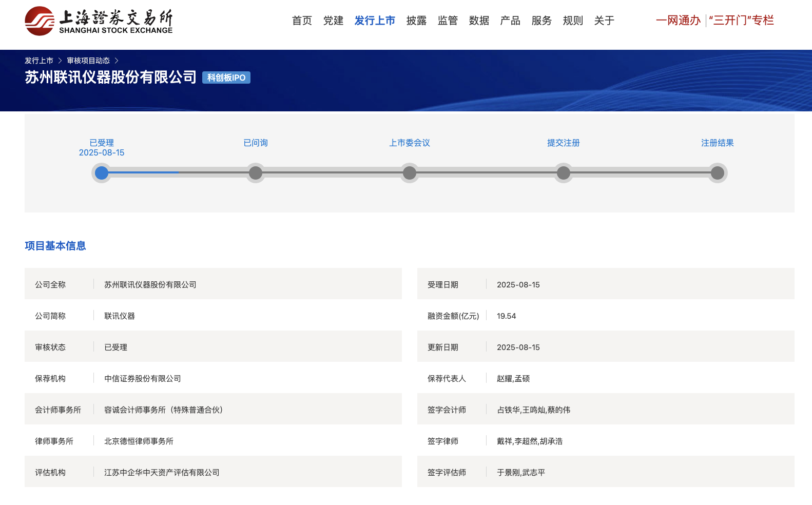Click the 已问询 stage marker dot

point(256,173)
